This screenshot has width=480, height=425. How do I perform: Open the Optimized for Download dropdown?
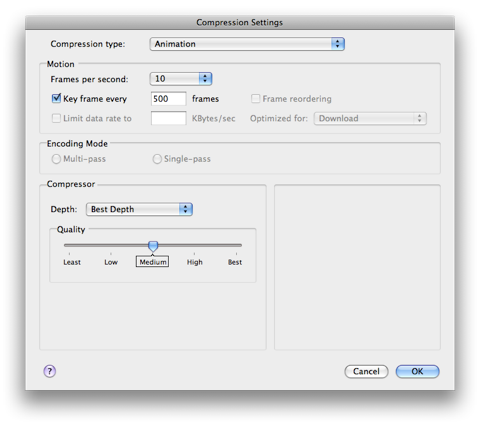click(x=370, y=118)
